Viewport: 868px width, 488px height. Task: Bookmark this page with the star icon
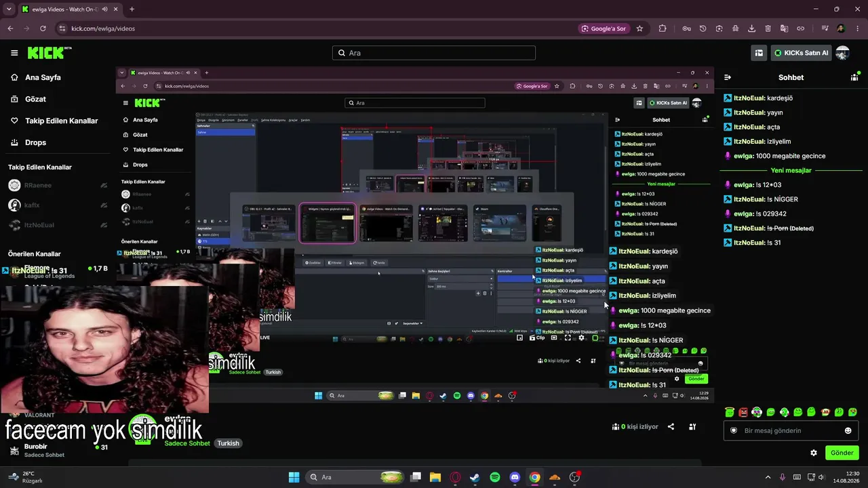639,28
